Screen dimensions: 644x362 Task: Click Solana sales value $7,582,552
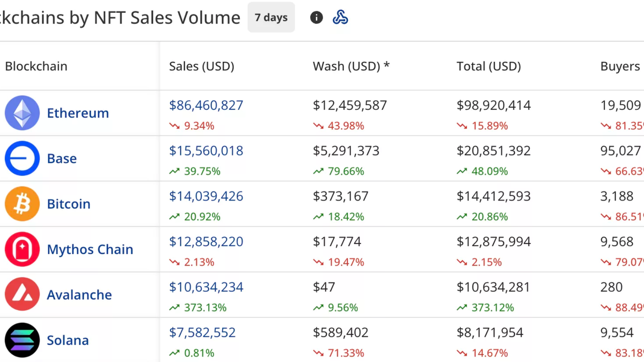tap(202, 333)
